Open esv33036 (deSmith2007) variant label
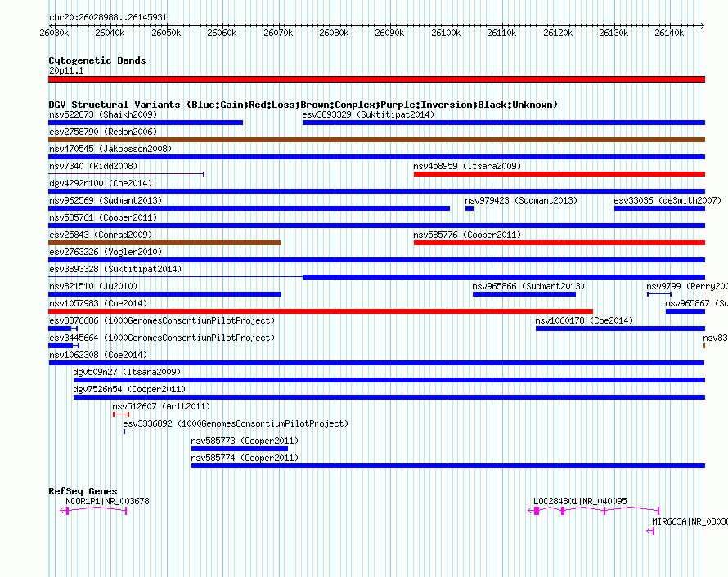Viewport: 728px width, 577px height. [x=667, y=200]
